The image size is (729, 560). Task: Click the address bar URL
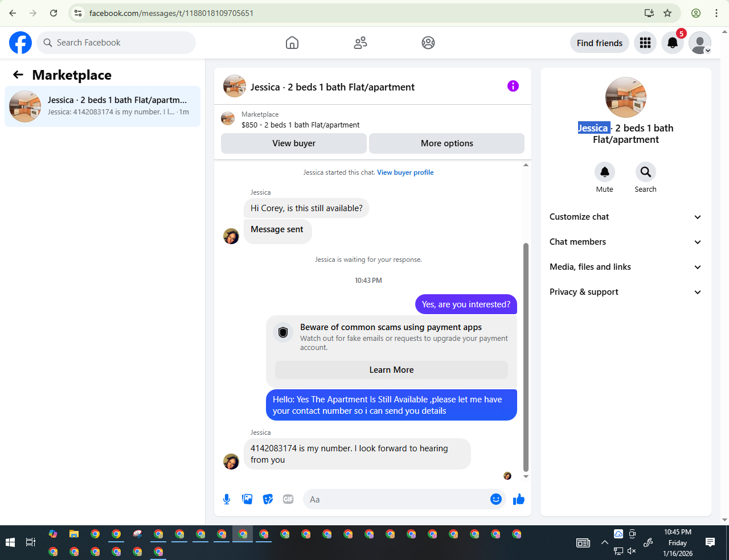pyautogui.click(x=171, y=13)
